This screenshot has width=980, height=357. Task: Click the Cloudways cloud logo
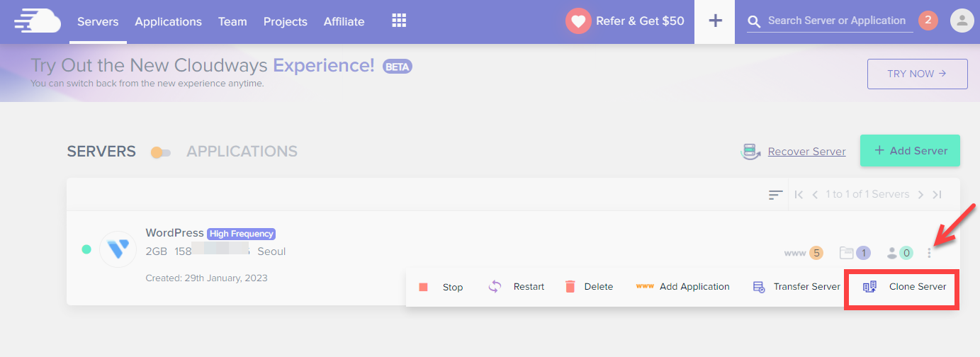38,21
